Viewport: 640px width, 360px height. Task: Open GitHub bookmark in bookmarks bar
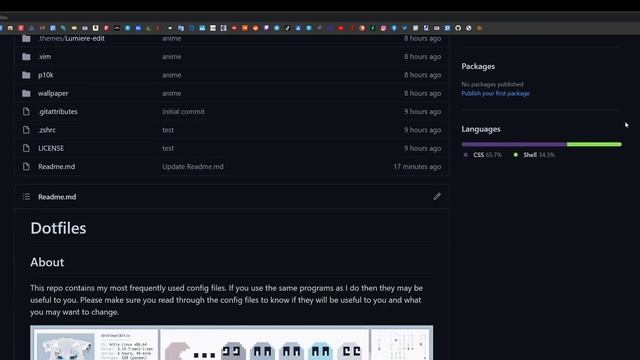(458, 28)
